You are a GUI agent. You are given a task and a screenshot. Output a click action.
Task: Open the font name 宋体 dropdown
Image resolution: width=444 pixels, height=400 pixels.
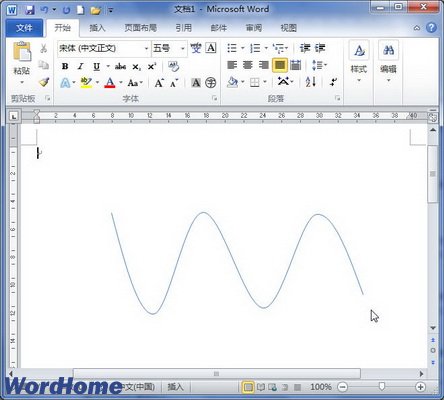point(146,49)
